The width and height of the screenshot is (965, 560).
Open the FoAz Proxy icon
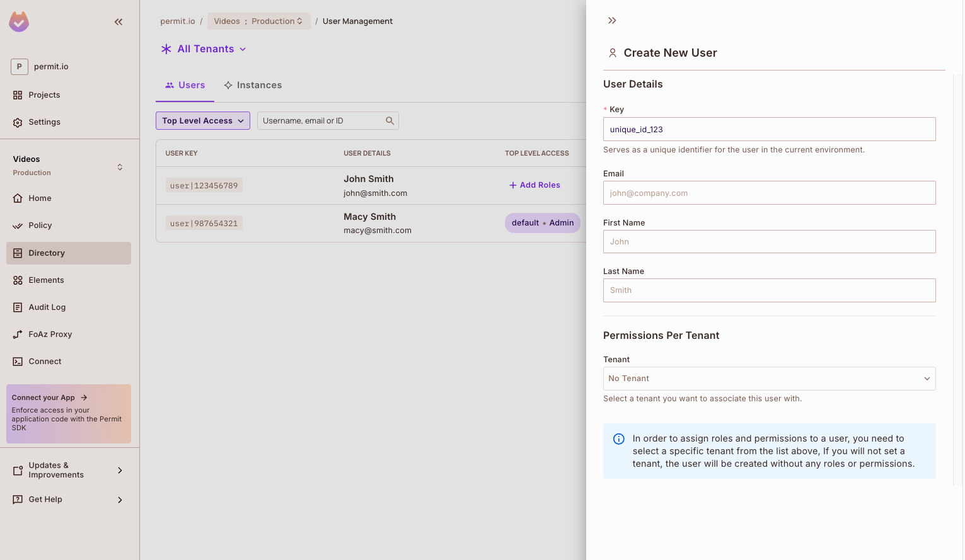[18, 334]
